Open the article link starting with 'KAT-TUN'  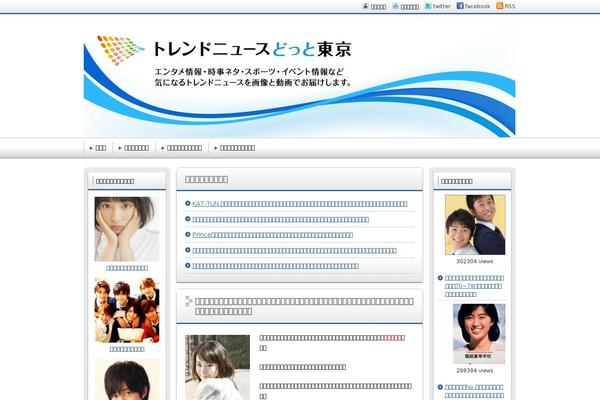coord(300,204)
